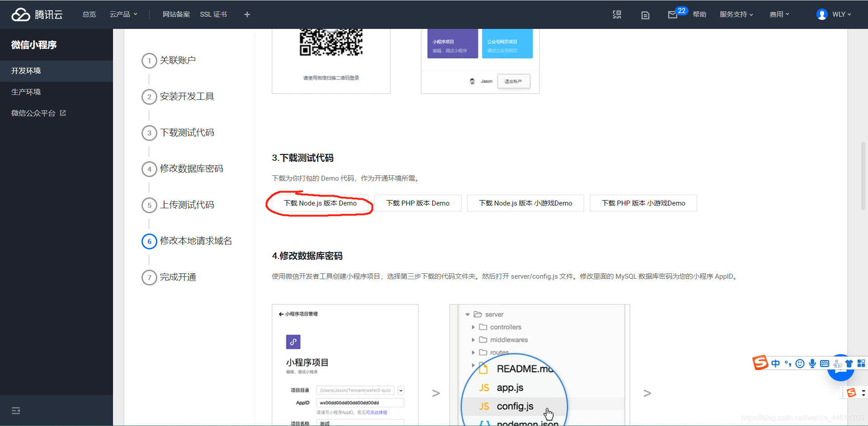Click 下载 PHP 版本 小游戏Demo button
Viewport: 868px width, 426px height.
point(643,203)
